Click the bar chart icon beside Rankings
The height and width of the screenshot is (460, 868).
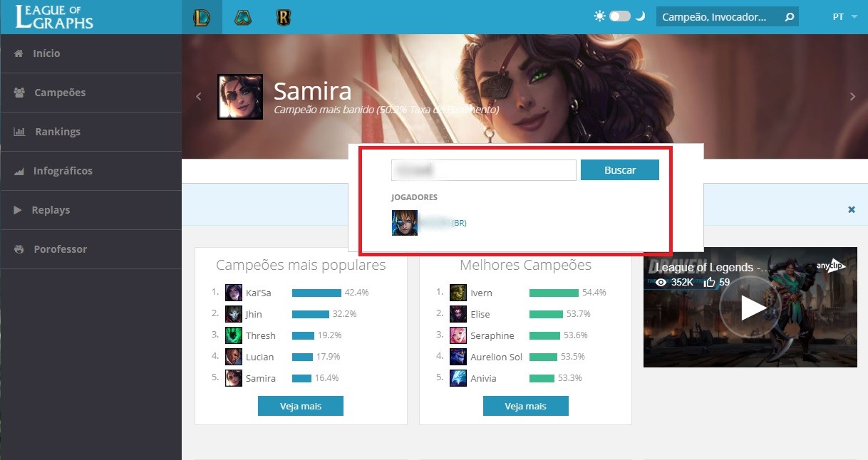(x=19, y=132)
